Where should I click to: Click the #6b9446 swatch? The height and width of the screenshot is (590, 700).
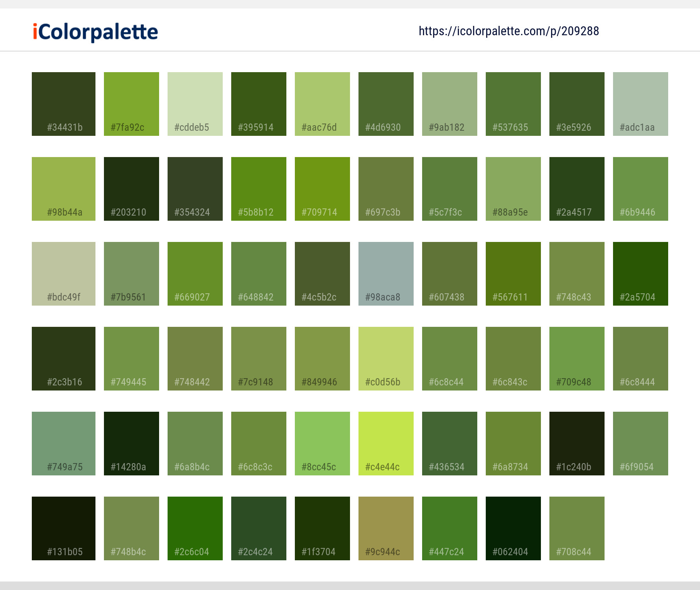click(641, 189)
